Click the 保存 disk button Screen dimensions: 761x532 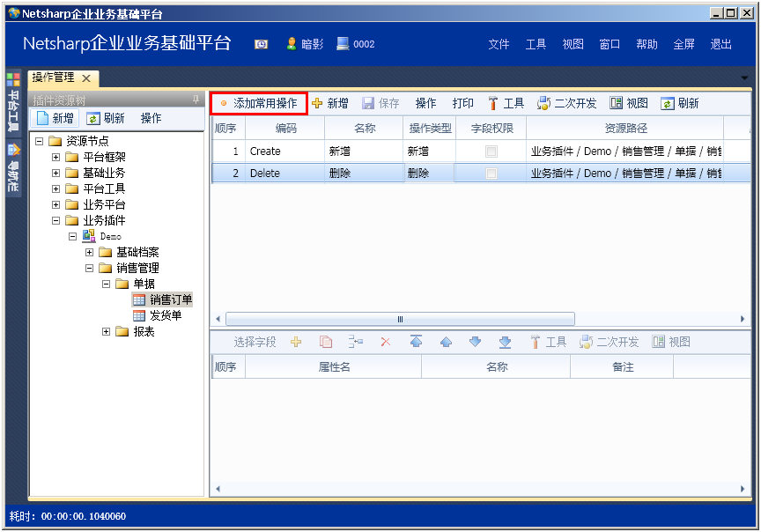point(381,103)
